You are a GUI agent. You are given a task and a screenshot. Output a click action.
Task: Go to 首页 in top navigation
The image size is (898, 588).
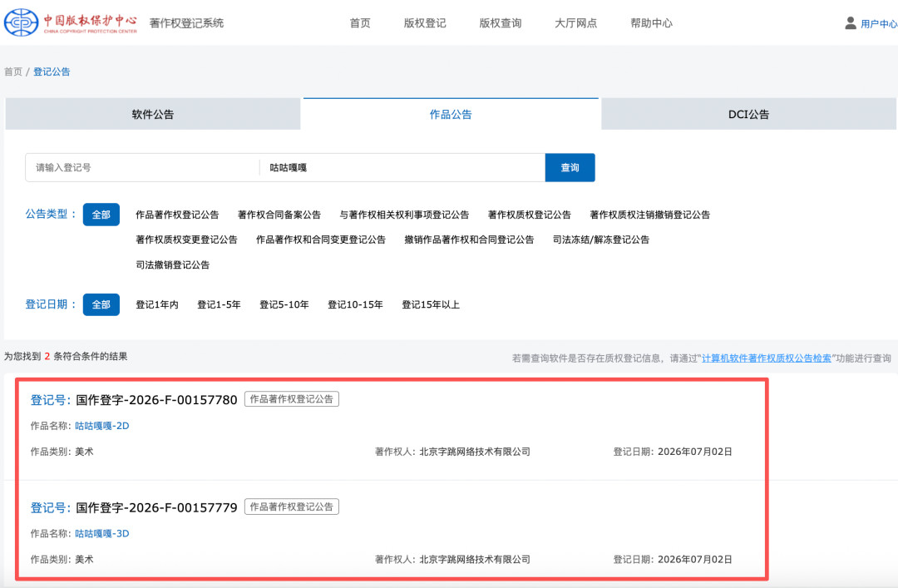(x=360, y=23)
